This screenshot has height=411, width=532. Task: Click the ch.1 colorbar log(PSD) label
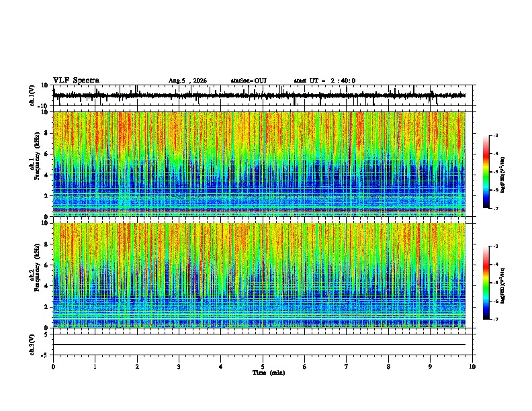(x=502, y=175)
